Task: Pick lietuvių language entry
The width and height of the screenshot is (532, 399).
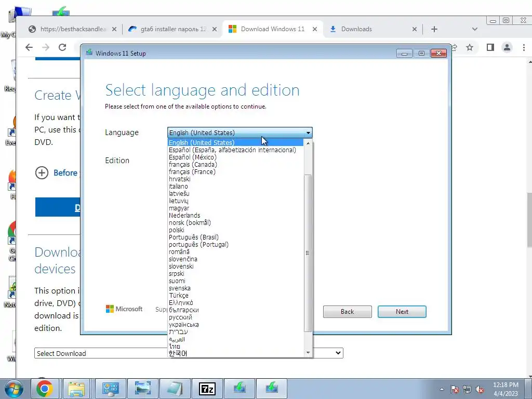Action: (235, 201)
